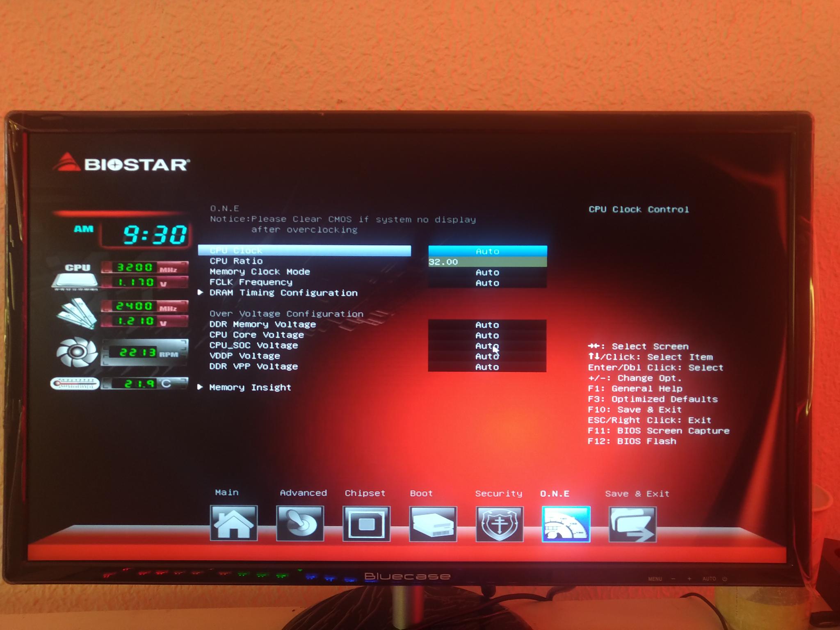Switch to the Chipset tab label

click(x=365, y=493)
